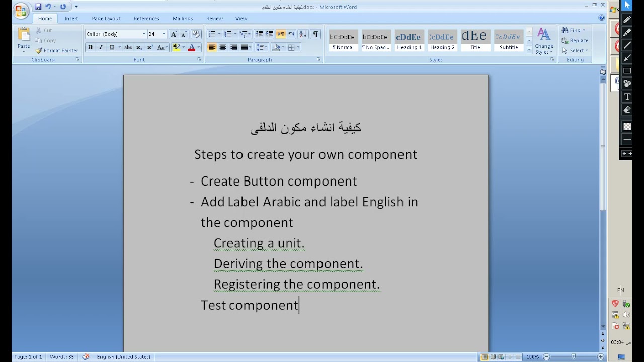644x362 pixels.
Task: Toggle underline formatting
Action: point(112,47)
